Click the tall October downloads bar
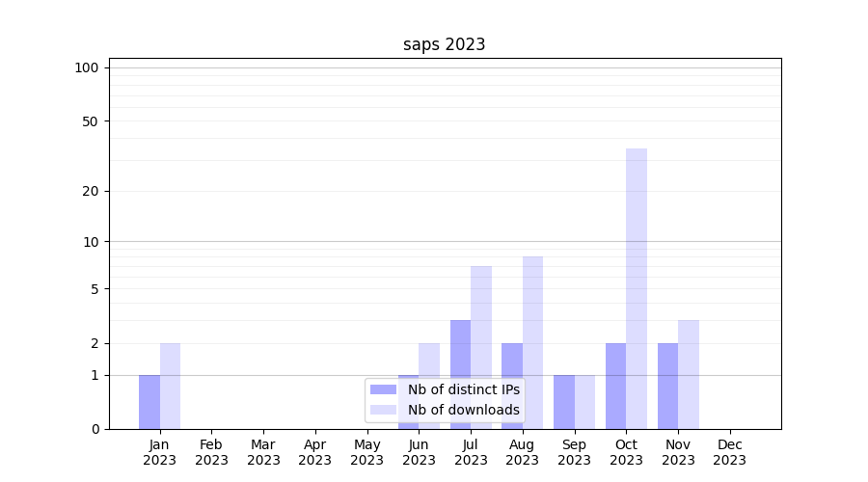868x482 pixels. [x=637, y=289]
